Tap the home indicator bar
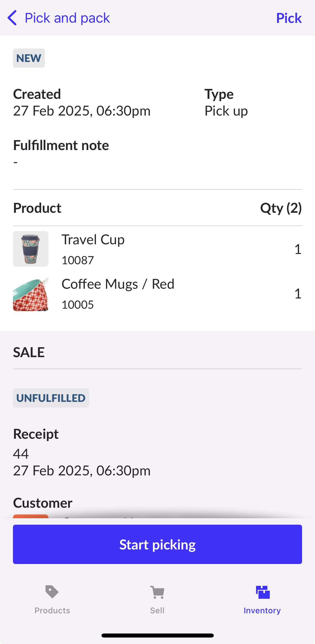 [x=157, y=635]
